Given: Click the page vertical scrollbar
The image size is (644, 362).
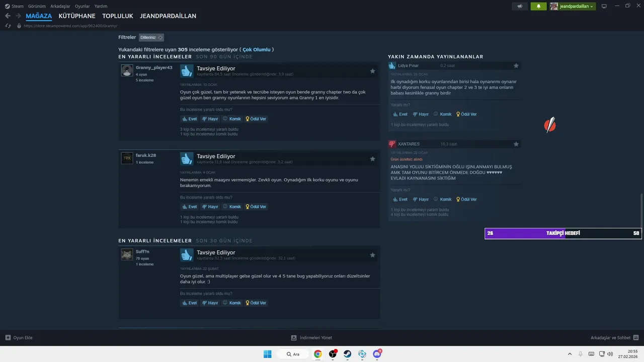Looking at the screenshot, I should click(x=640, y=211).
